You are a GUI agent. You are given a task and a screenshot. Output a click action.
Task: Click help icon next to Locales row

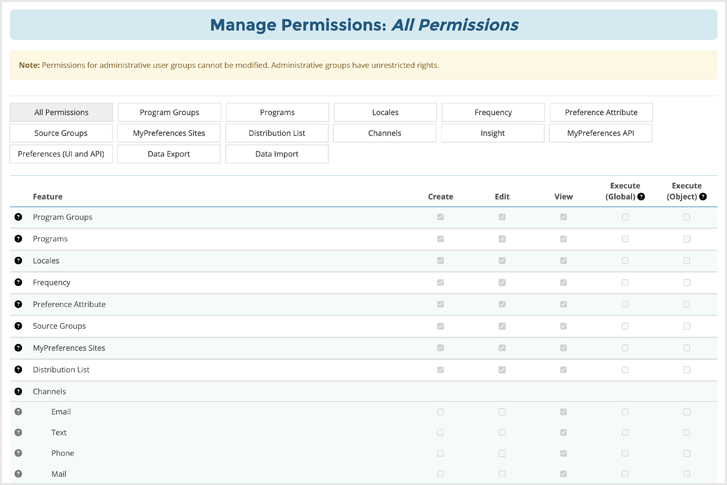click(x=18, y=261)
